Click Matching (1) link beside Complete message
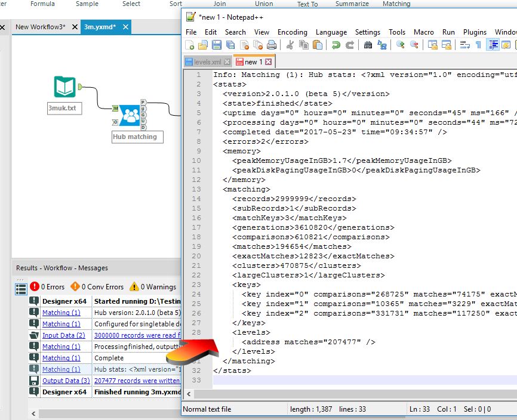This screenshot has height=420, width=517. coord(61,358)
